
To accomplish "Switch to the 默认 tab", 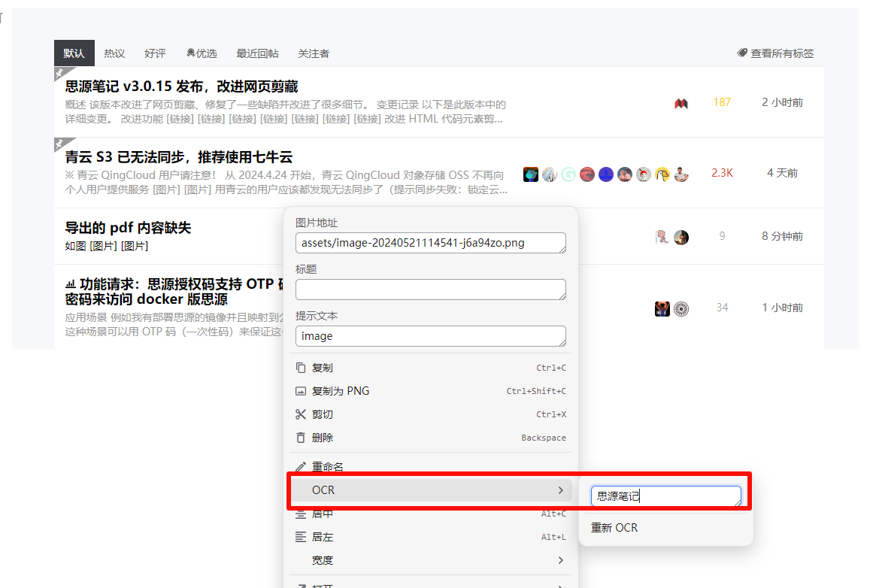I will point(74,53).
